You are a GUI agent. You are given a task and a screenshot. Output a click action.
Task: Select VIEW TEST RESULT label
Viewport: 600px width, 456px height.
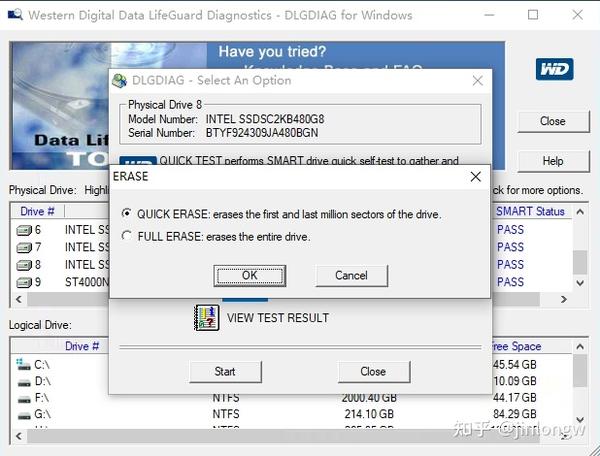pos(278,318)
